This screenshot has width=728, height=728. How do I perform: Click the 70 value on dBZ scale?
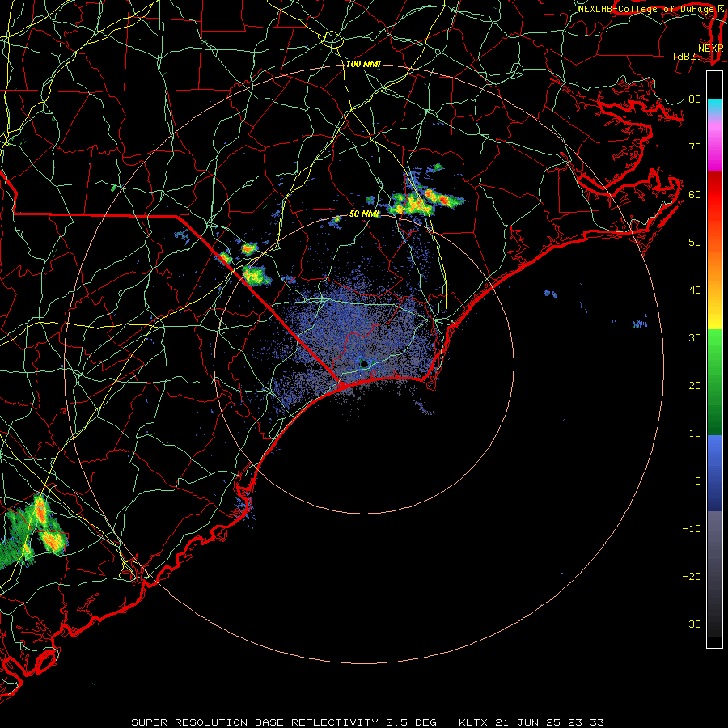click(695, 146)
